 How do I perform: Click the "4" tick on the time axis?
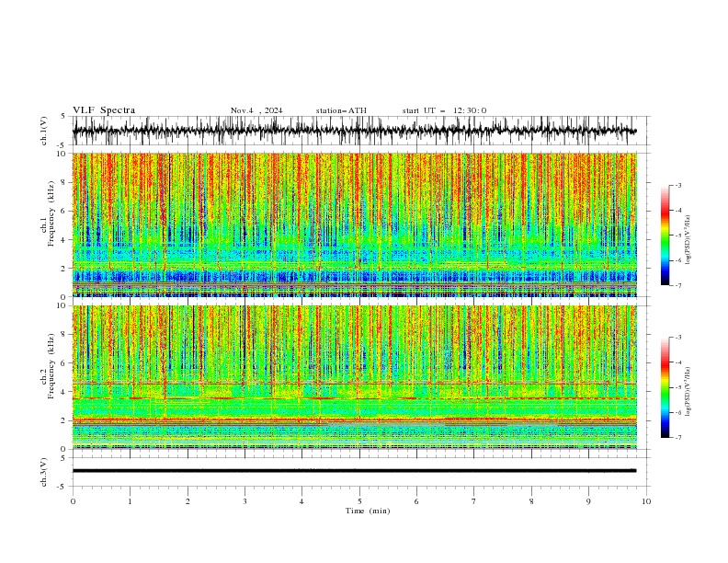click(x=301, y=501)
